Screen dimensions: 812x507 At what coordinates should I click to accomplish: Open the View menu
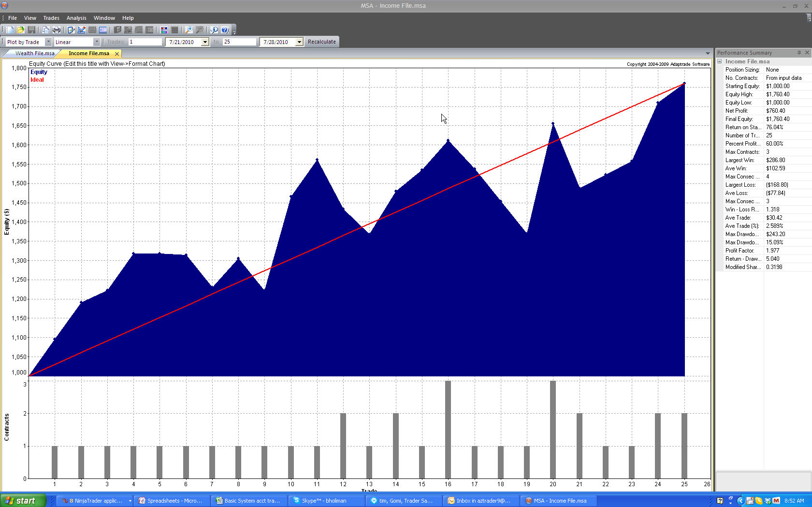pos(30,18)
